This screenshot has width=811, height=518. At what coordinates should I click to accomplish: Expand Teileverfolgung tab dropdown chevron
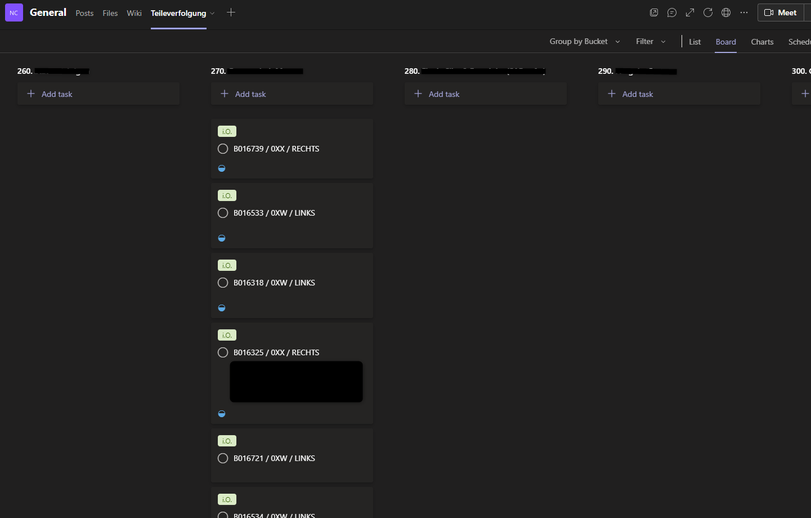pyautogui.click(x=212, y=13)
